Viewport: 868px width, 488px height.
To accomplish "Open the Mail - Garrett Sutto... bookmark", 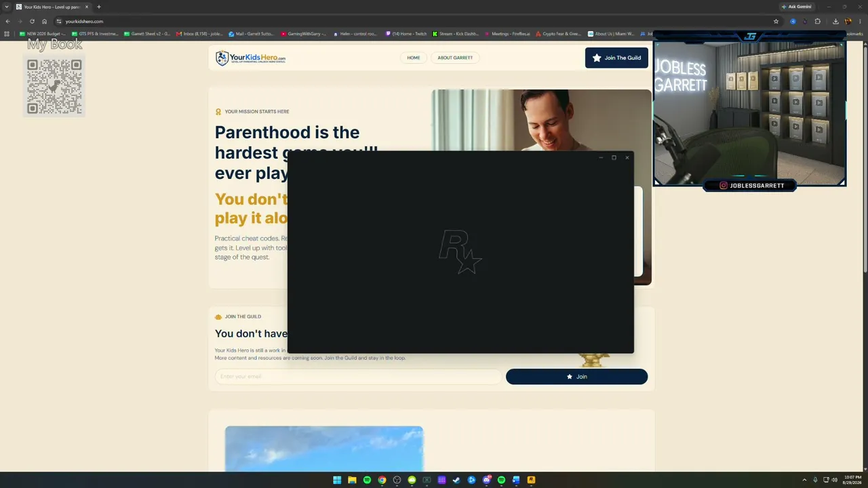I will click(252, 34).
